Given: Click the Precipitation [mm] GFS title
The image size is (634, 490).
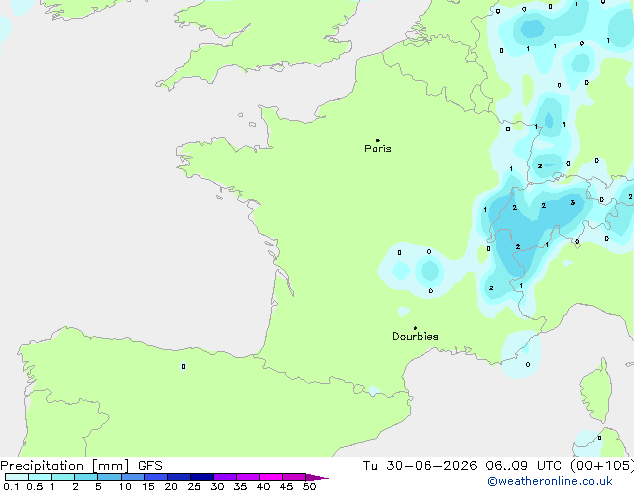Looking at the screenshot, I should click(81, 466).
